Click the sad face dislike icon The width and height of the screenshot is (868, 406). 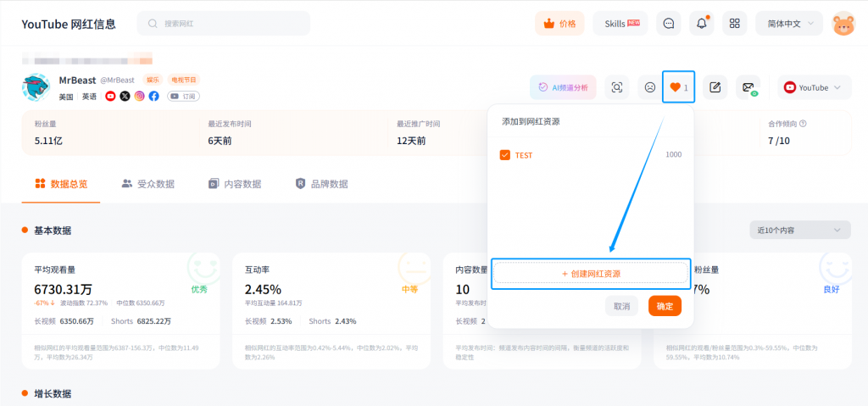[x=650, y=87]
